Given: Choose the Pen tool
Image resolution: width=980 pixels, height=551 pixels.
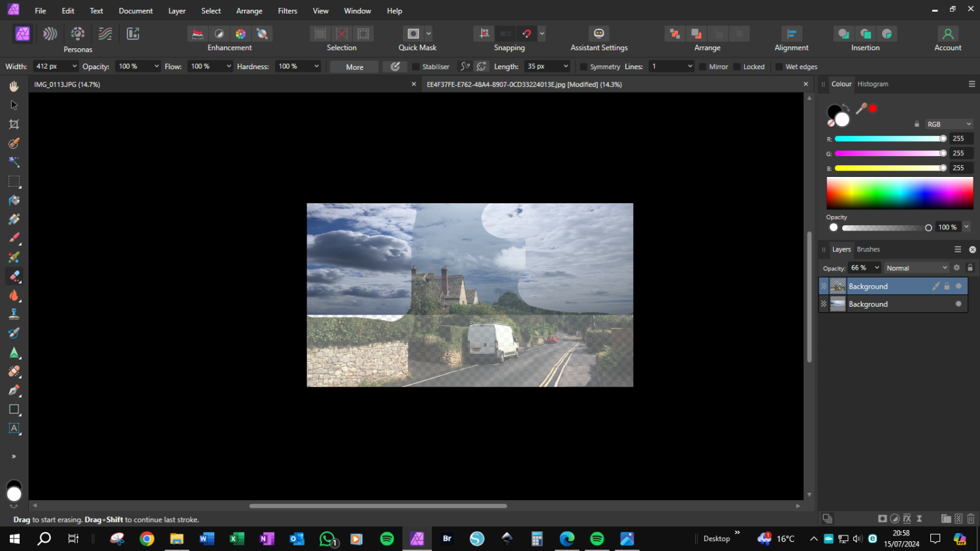Looking at the screenshot, I should (x=14, y=390).
